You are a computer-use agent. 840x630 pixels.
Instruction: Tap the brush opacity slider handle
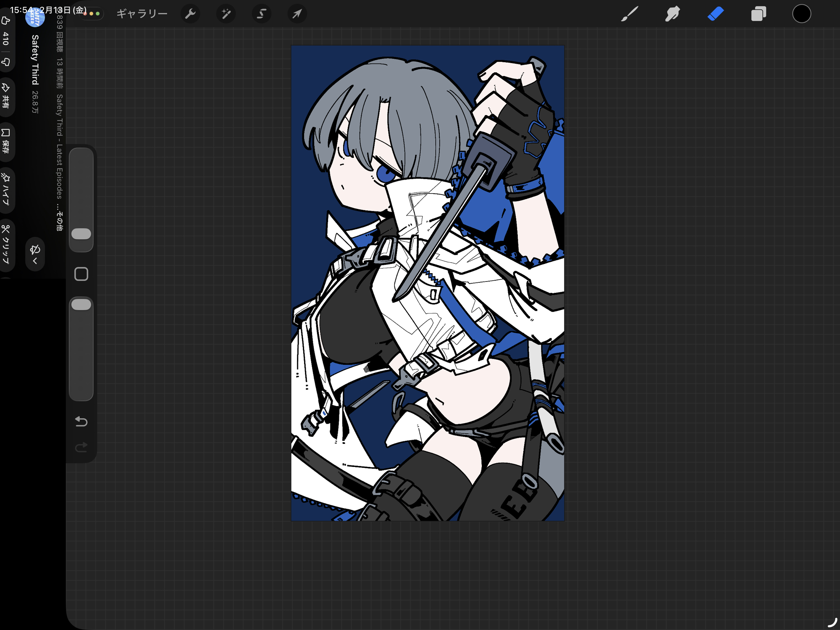click(x=81, y=305)
